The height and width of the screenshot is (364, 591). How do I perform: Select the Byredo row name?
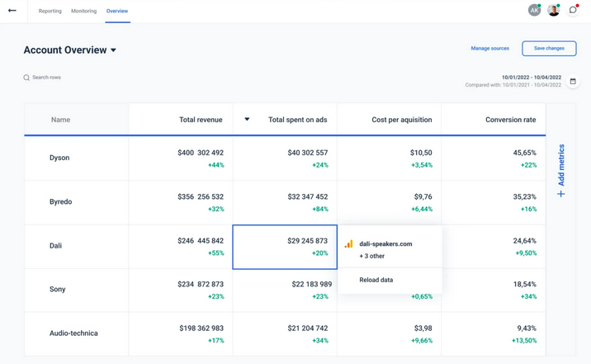(61, 201)
